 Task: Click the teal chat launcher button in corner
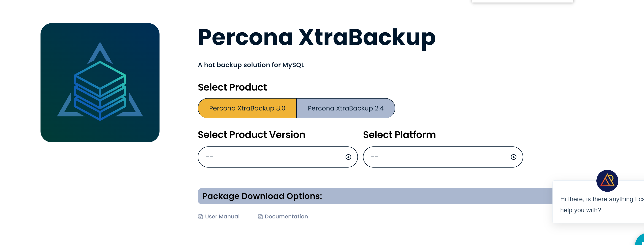640,240
